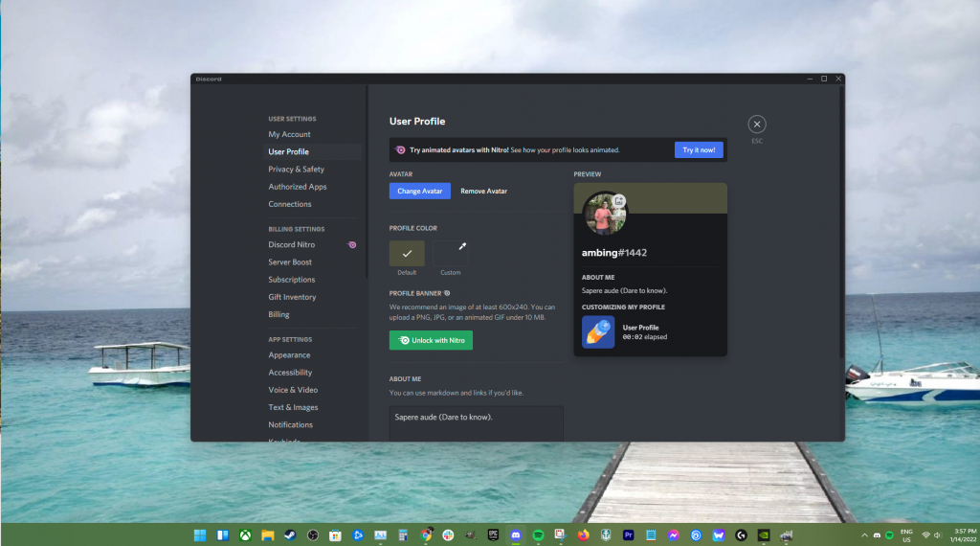The image size is (980, 546).
Task: Click the Nitro icon next to Profile Banner
Action: click(x=447, y=293)
